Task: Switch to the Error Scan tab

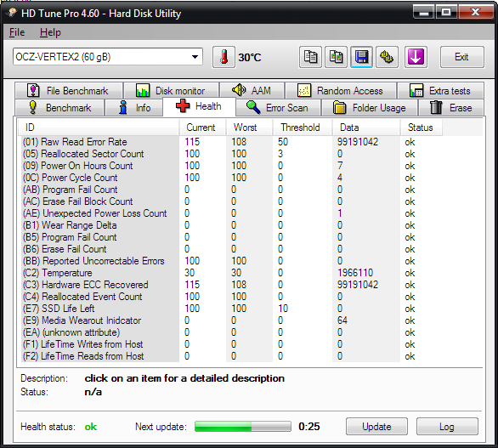Action: coord(278,107)
